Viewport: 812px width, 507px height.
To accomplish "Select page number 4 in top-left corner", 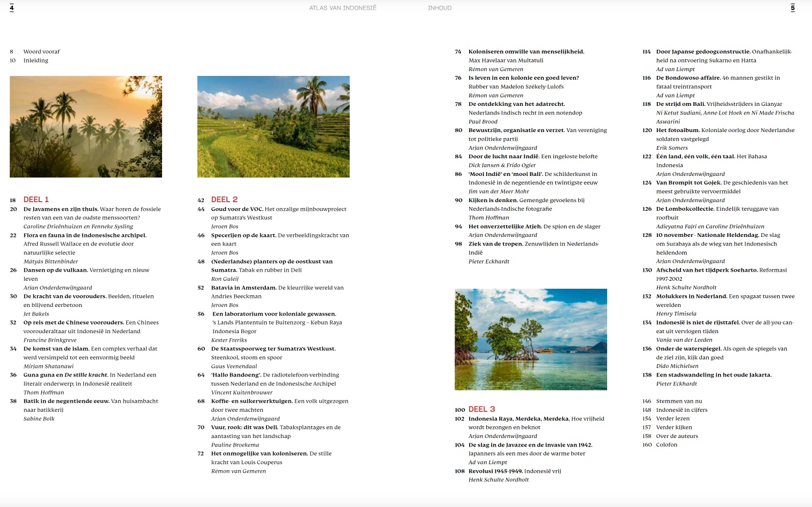I will point(12,7).
